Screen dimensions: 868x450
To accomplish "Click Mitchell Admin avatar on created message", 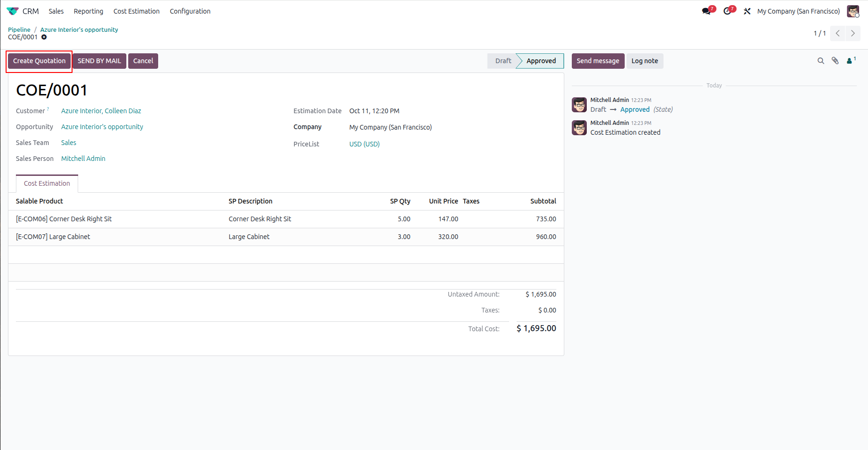I will pos(579,128).
